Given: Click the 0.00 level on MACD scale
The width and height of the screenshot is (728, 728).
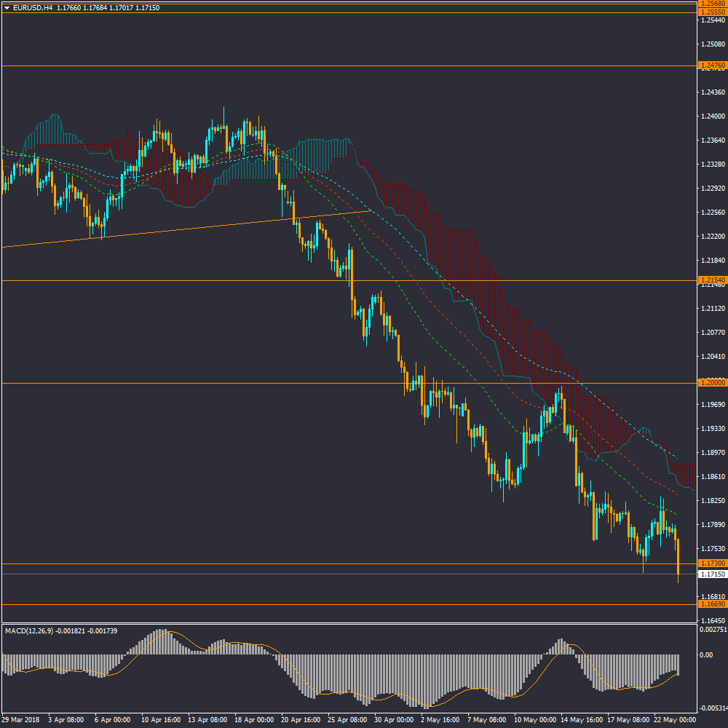Looking at the screenshot, I should pos(706,655).
